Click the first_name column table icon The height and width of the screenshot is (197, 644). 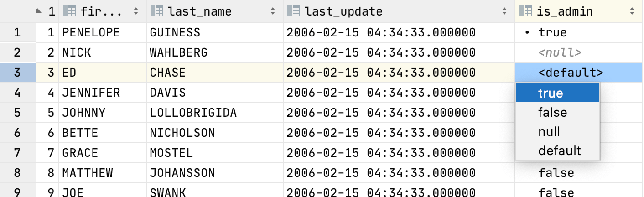pyautogui.click(x=69, y=11)
